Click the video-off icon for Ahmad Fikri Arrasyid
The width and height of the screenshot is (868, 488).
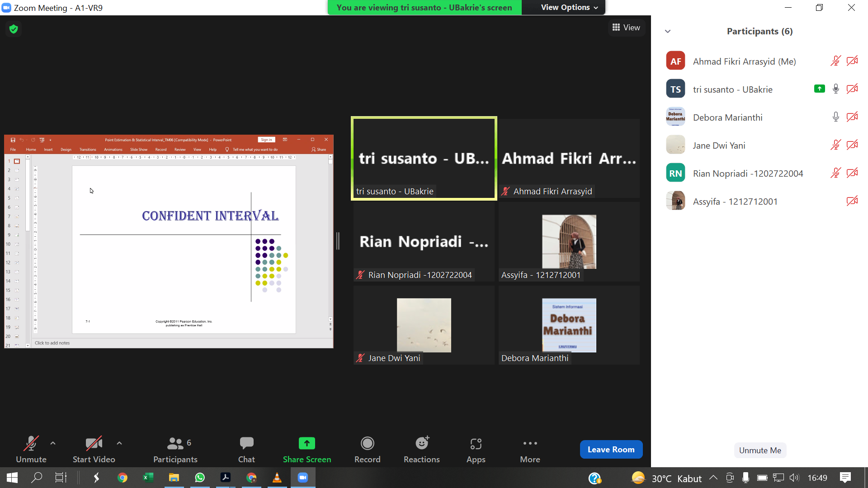click(x=852, y=61)
